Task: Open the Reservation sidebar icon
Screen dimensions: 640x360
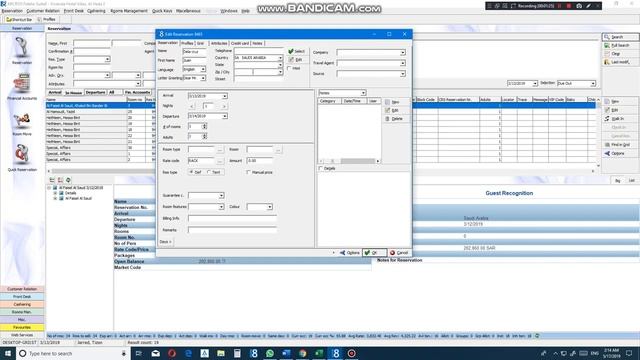Action: pos(22,50)
